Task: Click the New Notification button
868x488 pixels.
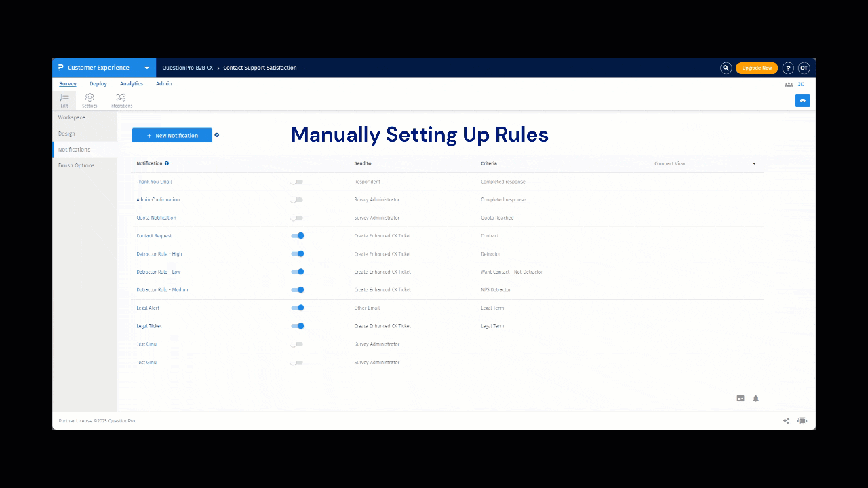Action: point(172,136)
